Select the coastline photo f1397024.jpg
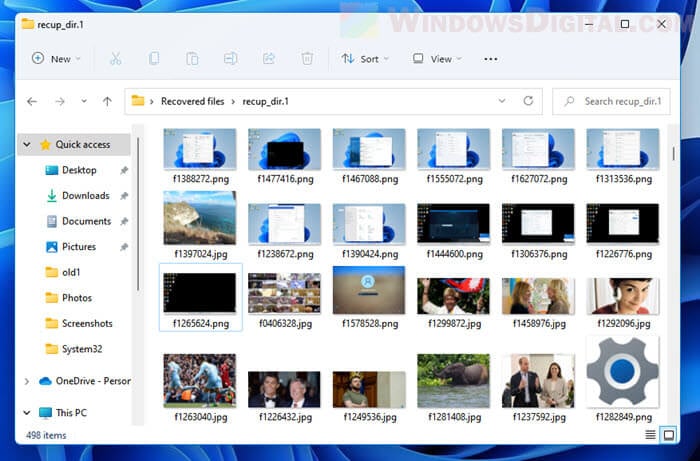 pos(200,218)
